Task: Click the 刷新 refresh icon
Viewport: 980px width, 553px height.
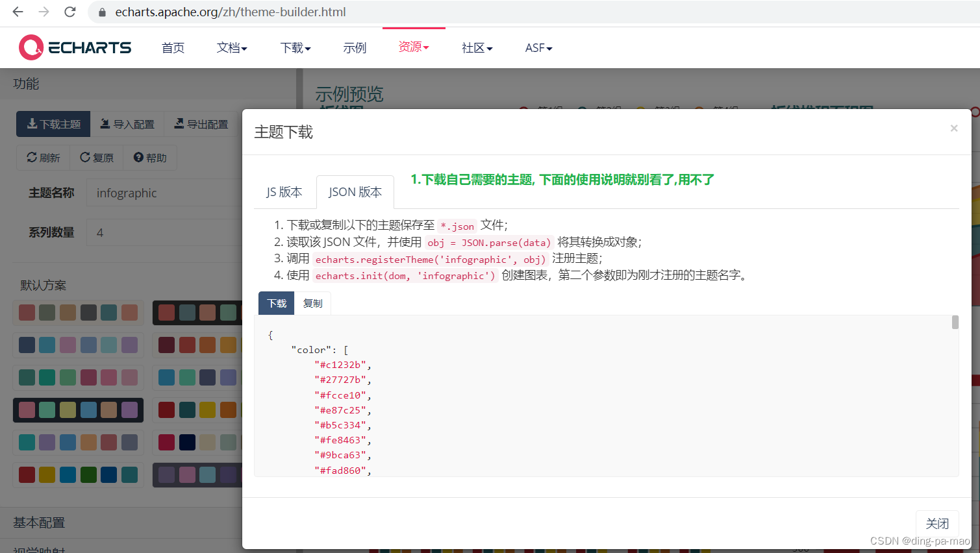Action: tap(42, 157)
